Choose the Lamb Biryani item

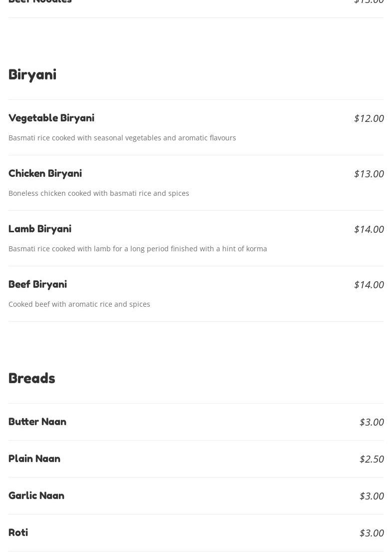[40, 229]
